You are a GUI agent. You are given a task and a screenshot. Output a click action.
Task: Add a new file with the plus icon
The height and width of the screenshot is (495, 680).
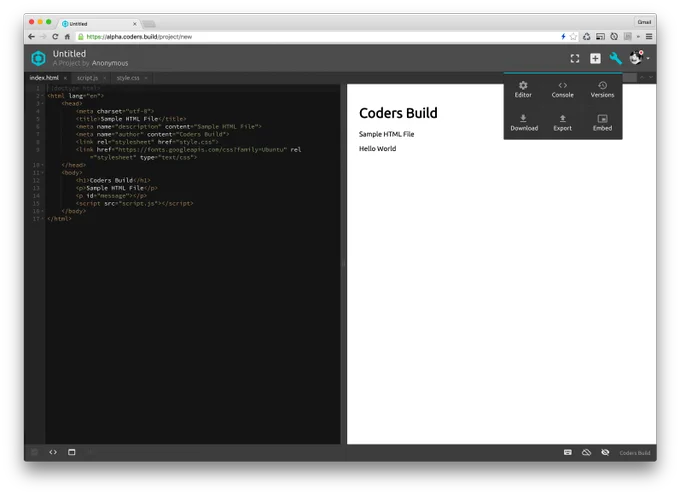pyautogui.click(x=595, y=59)
